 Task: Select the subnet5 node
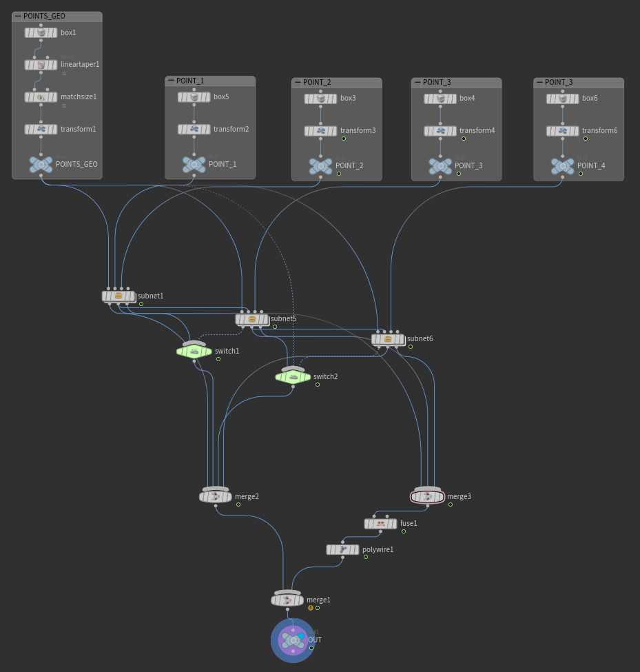[251, 319]
